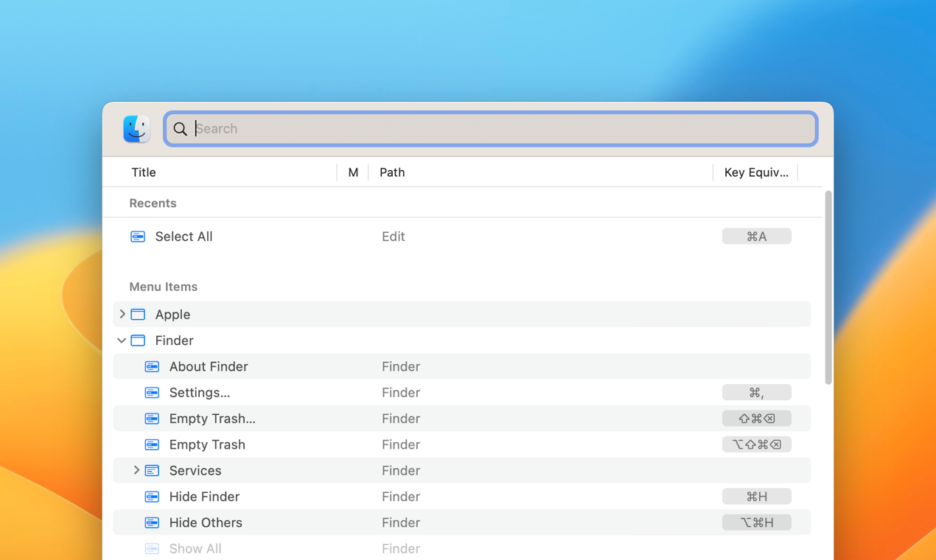The height and width of the screenshot is (560, 936).
Task: Sort by the Path column header
Action: point(392,172)
